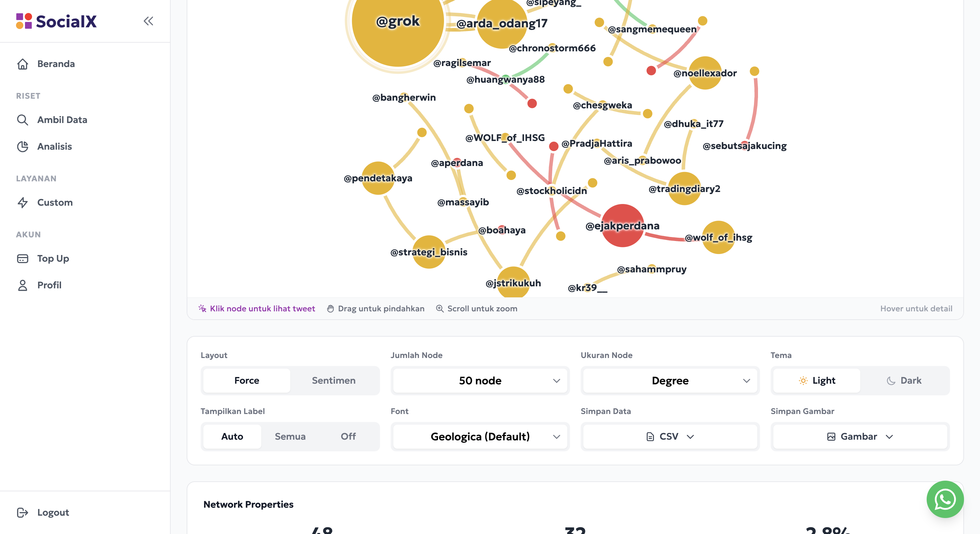
Task: Select the Force layout tab
Action: pyautogui.click(x=246, y=380)
